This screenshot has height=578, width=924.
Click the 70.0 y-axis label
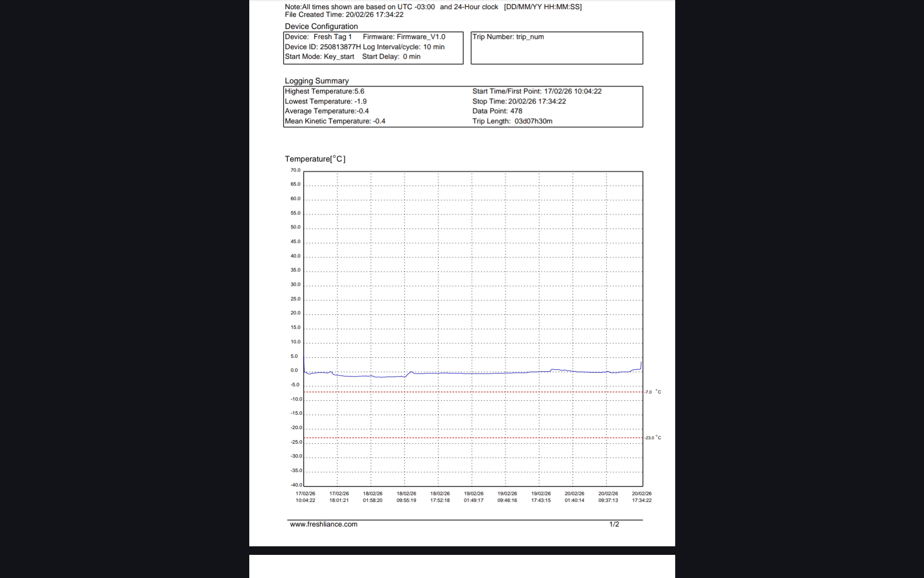pyautogui.click(x=295, y=170)
